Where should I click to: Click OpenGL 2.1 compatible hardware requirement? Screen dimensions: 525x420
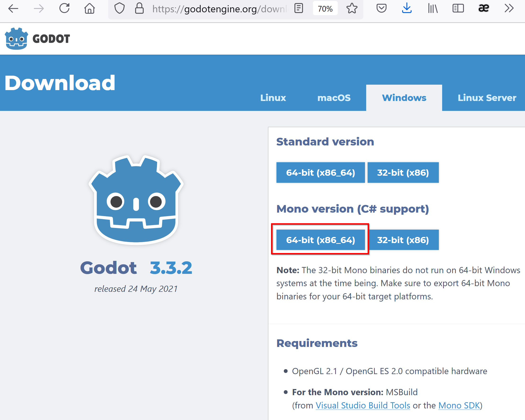390,371
